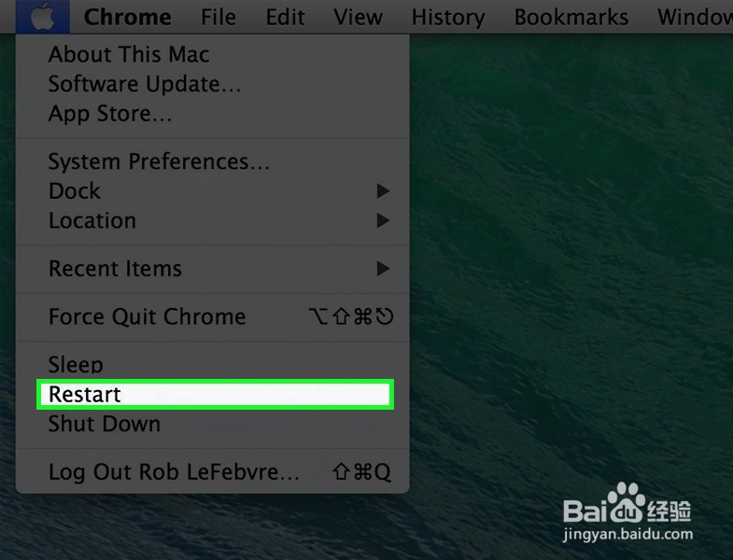The height and width of the screenshot is (560, 733).
Task: Open the Edit menu
Action: click(x=285, y=17)
